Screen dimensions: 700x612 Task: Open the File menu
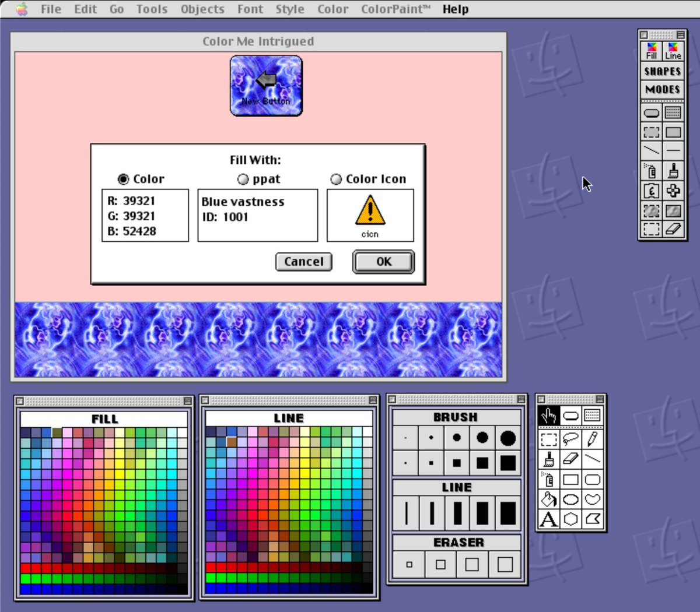point(51,9)
